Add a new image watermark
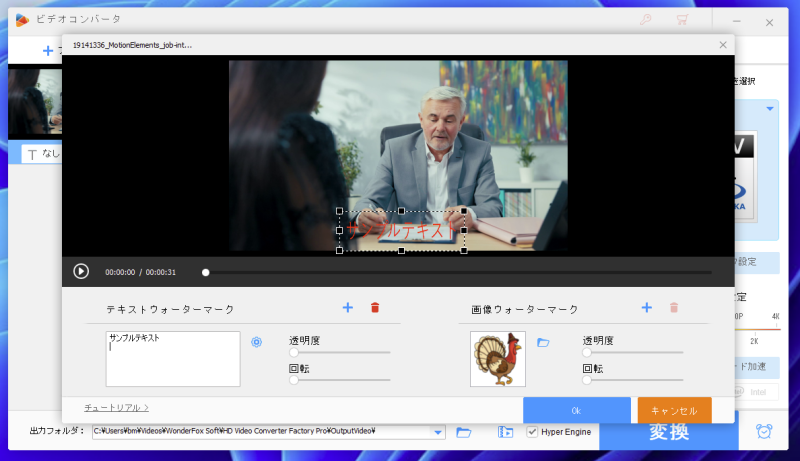The width and height of the screenshot is (800, 461). (x=646, y=308)
